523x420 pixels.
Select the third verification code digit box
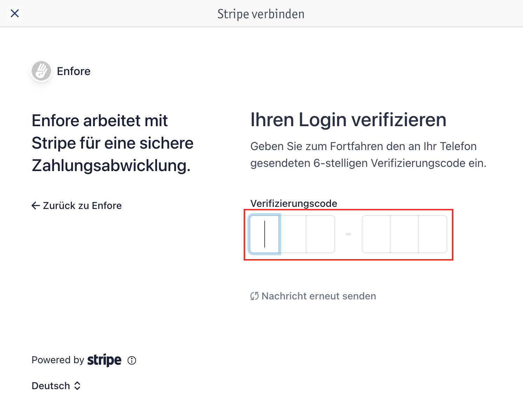[320, 234]
